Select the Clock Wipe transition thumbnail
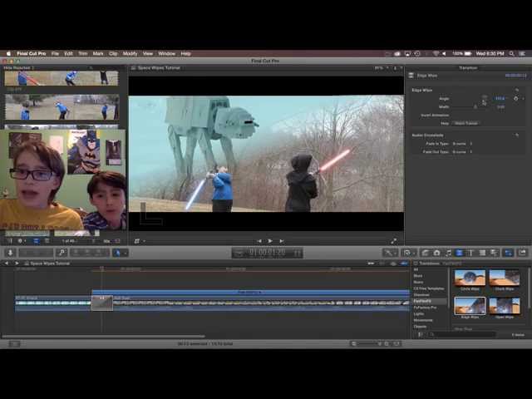Viewport: 532px width, 399px height. pos(505,278)
